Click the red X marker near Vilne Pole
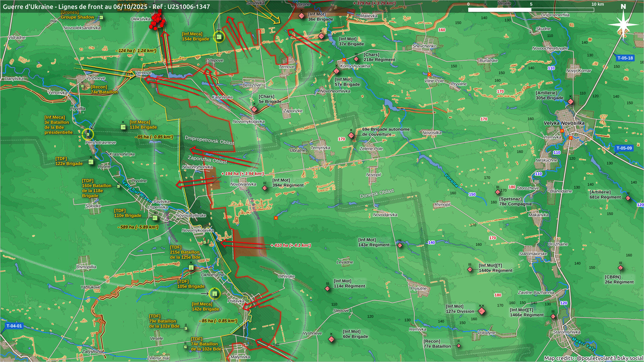The width and height of the screenshot is (644, 362). tap(429, 74)
